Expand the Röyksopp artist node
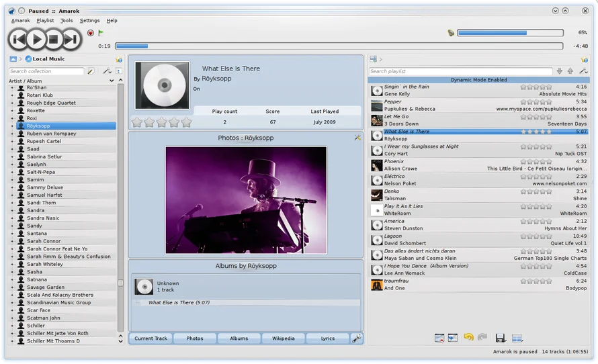Screen dimensions: 598x364 click(x=12, y=126)
